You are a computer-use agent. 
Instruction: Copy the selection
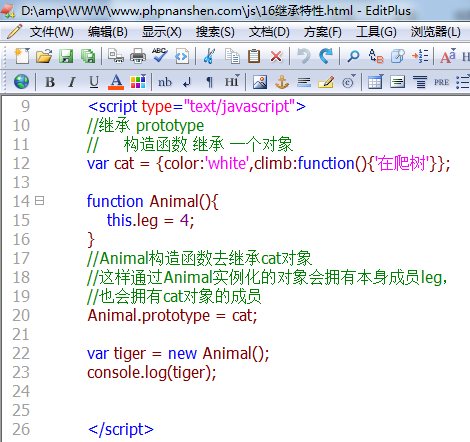[x=232, y=56]
